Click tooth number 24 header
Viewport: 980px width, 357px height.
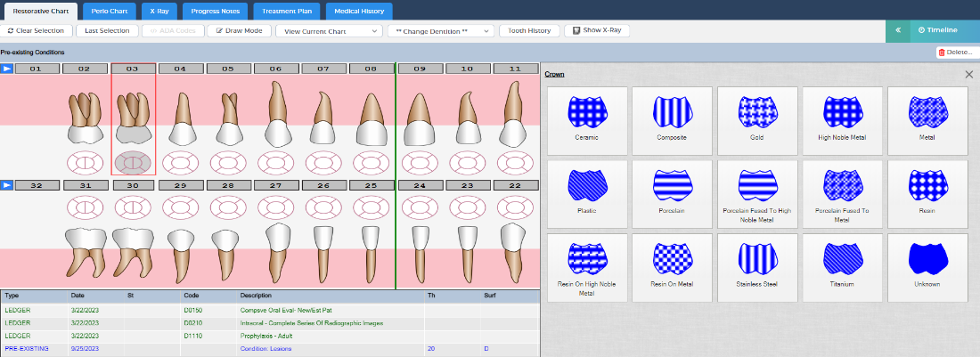(419, 185)
